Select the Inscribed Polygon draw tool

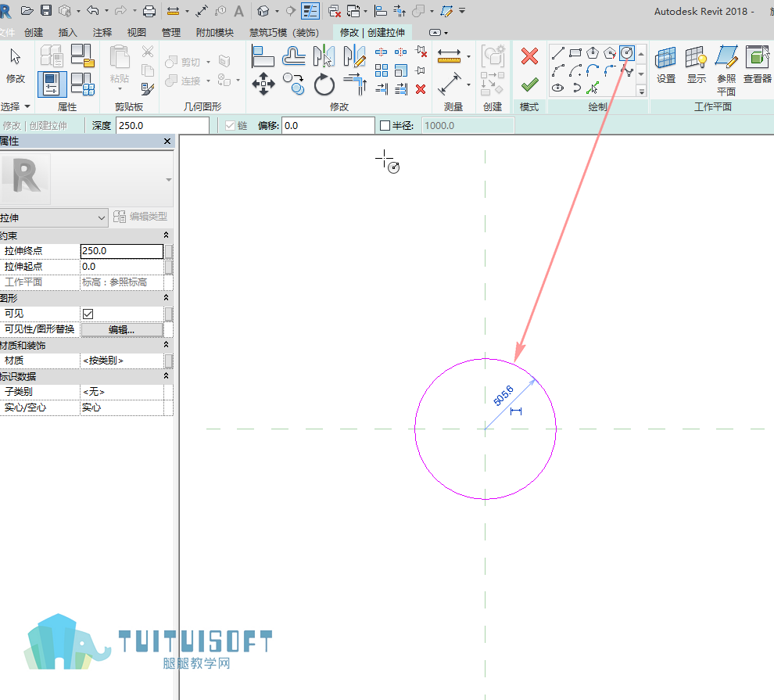coord(593,53)
